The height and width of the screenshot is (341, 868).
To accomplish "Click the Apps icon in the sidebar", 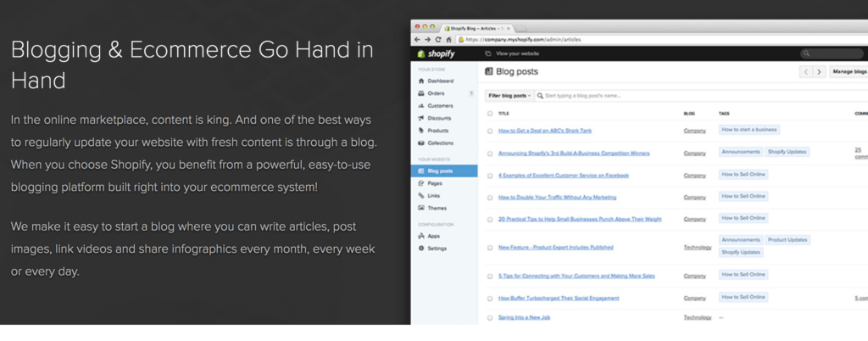I will pos(421,236).
